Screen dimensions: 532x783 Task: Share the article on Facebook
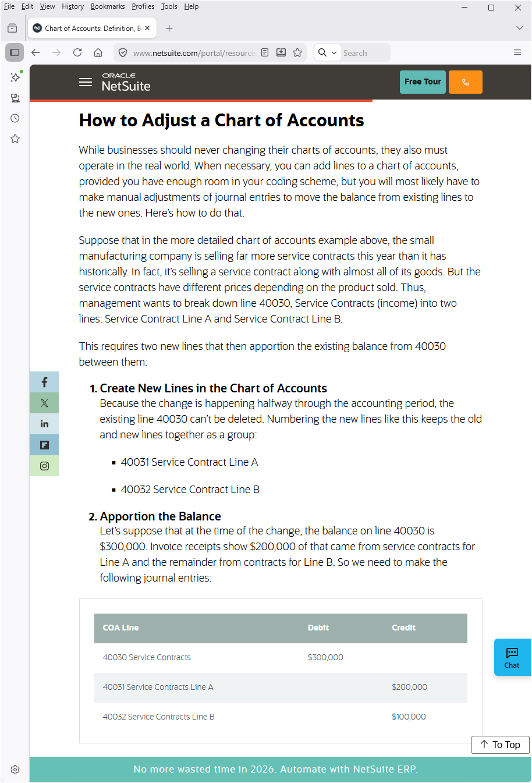click(44, 382)
